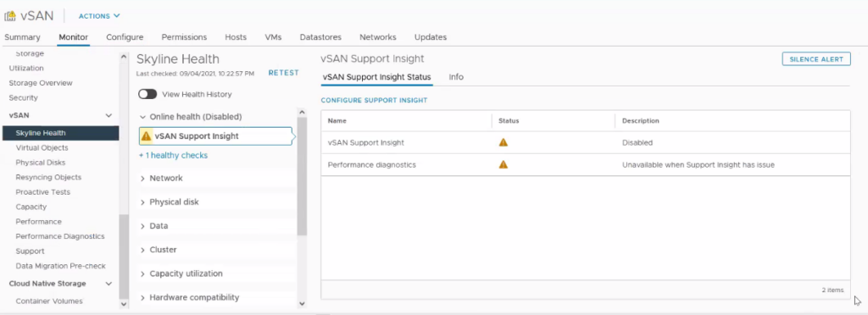Image resolution: width=868 pixels, height=315 pixels.
Task: Expand the Physical disk health group
Action: tap(142, 202)
